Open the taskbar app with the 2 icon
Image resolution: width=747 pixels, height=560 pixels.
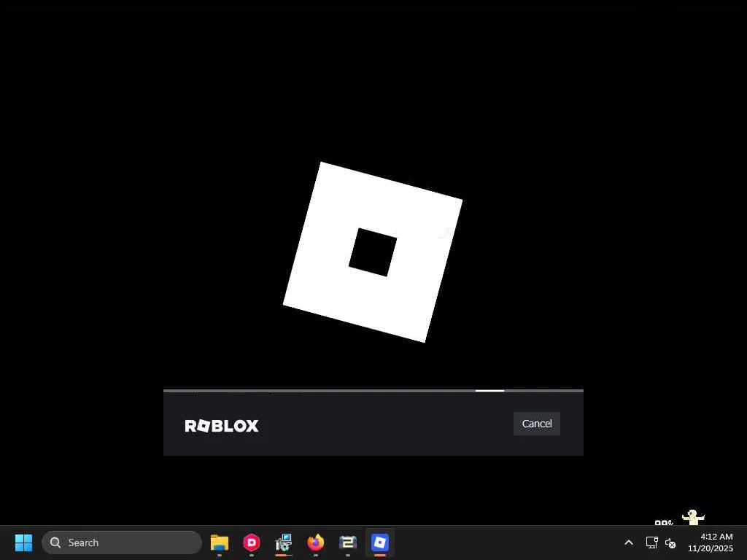click(x=348, y=542)
